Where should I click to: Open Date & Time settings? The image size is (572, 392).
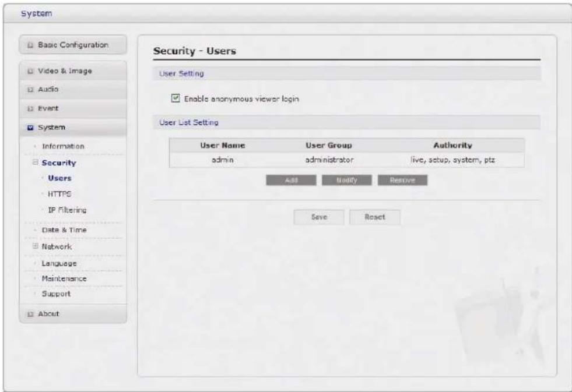coord(64,230)
